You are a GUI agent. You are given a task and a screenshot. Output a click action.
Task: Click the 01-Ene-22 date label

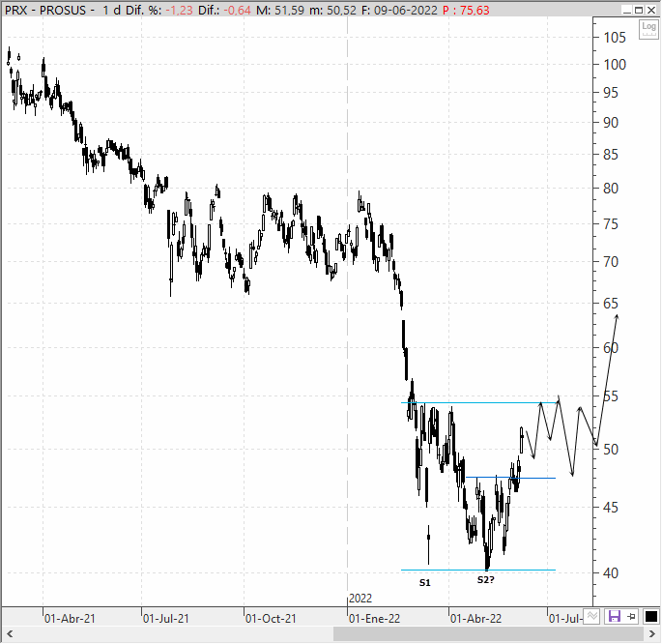(374, 619)
